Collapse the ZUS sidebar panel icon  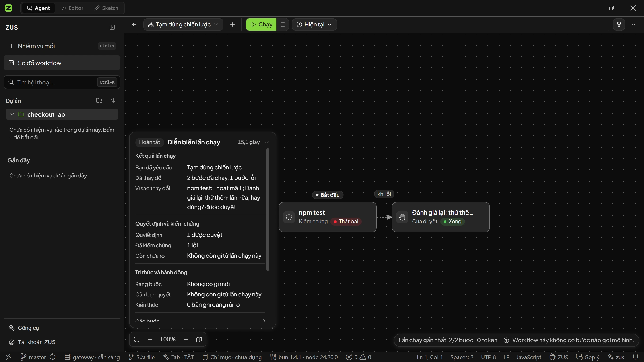[x=112, y=28]
